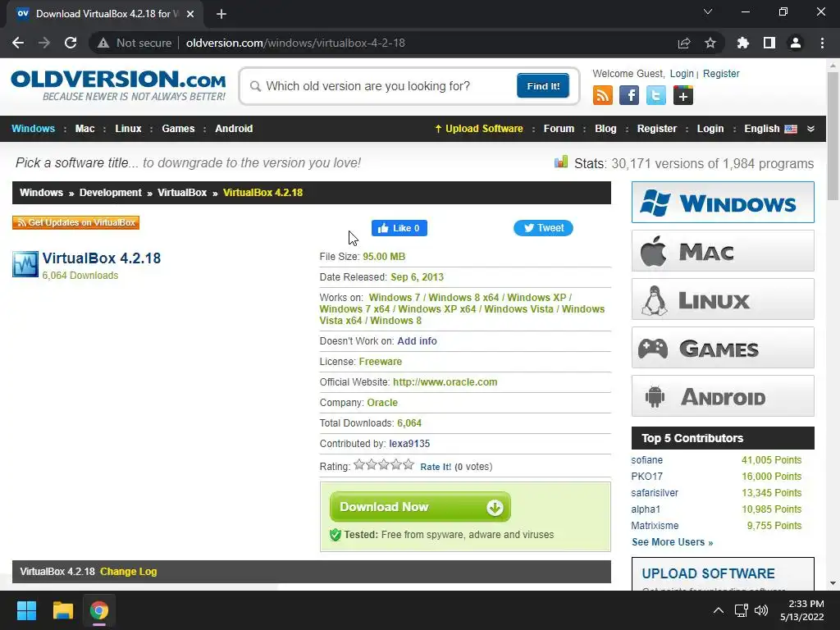Select English language option
The width and height of the screenshot is (840, 630).
click(x=770, y=129)
